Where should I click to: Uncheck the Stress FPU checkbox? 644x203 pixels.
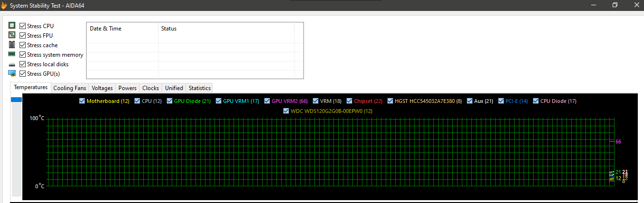click(22, 35)
